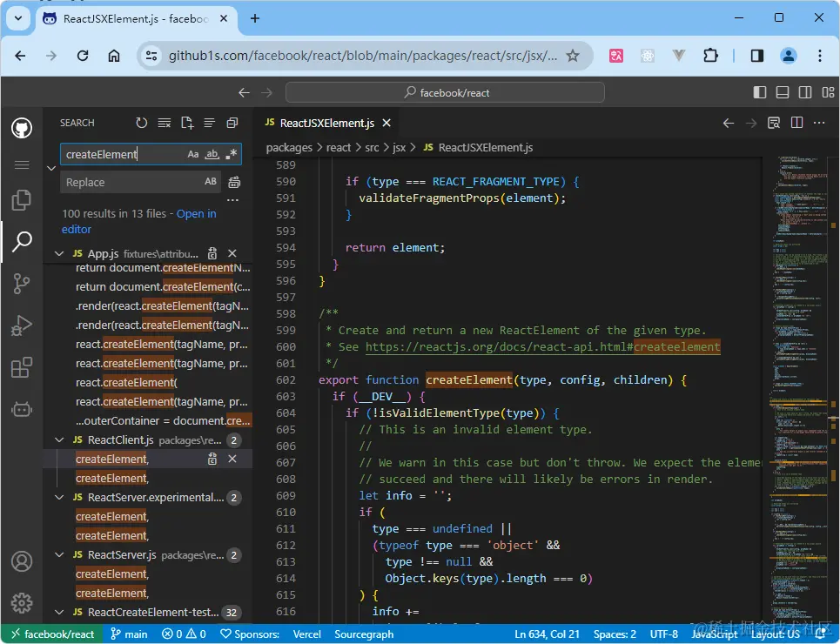Open the robot chat icon in activity bar
Screen dimensions: 840x644
(22, 409)
